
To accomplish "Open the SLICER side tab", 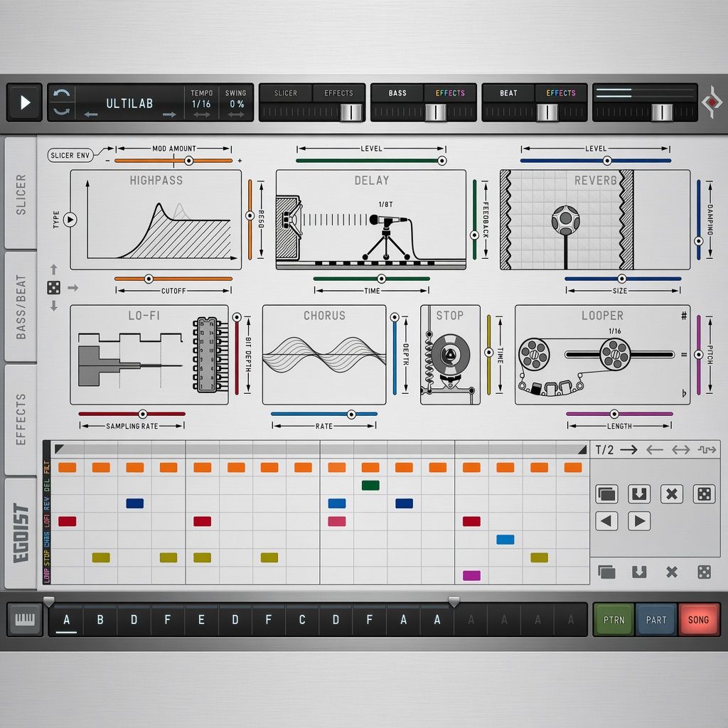I will click(x=21, y=193).
